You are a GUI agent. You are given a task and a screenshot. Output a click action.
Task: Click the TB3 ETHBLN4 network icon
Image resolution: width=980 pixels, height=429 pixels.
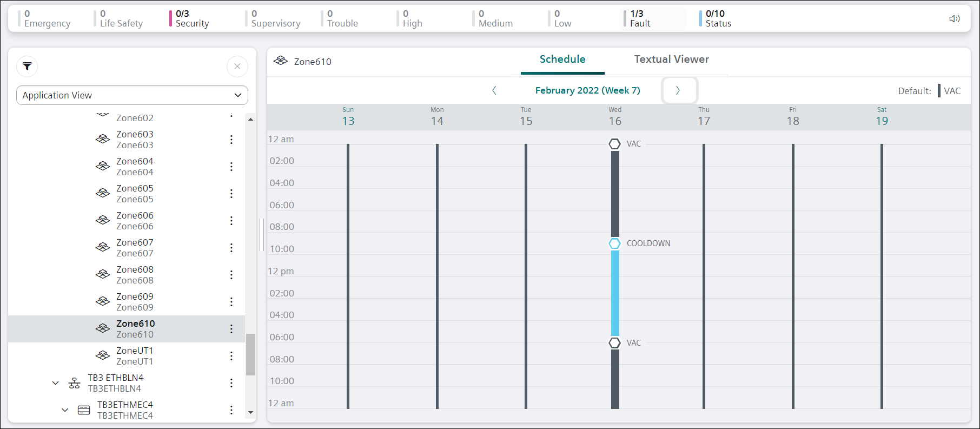point(75,383)
